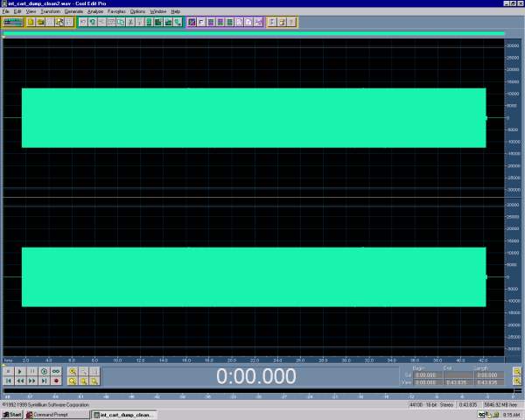
Task: Click the View End time field
Action: tap(458, 382)
